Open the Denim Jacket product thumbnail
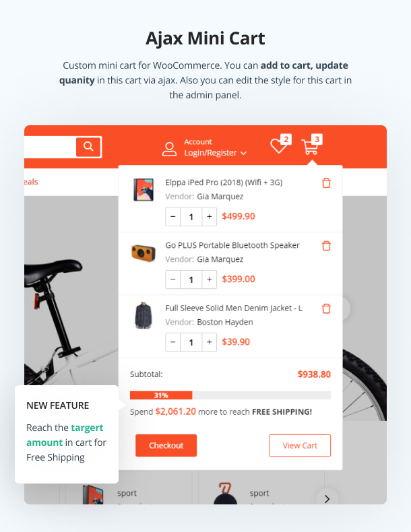Viewport: 411px width, 532px height. tap(144, 316)
